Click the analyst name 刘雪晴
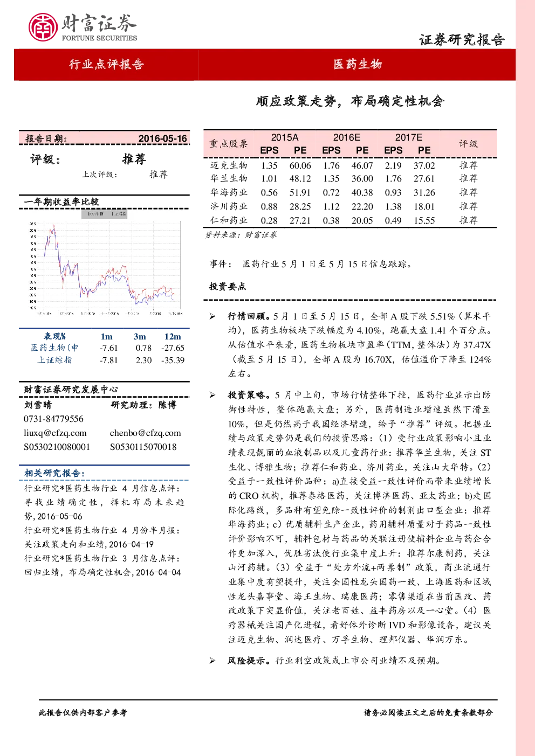 38,405
